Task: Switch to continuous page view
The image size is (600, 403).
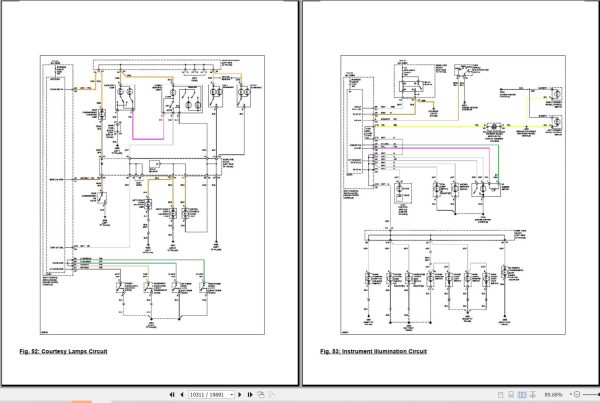Action: point(511,395)
